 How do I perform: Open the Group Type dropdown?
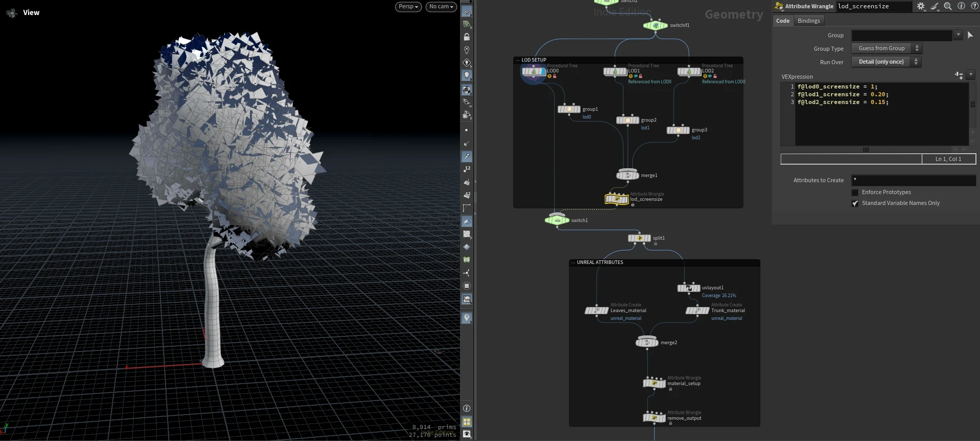click(x=887, y=48)
